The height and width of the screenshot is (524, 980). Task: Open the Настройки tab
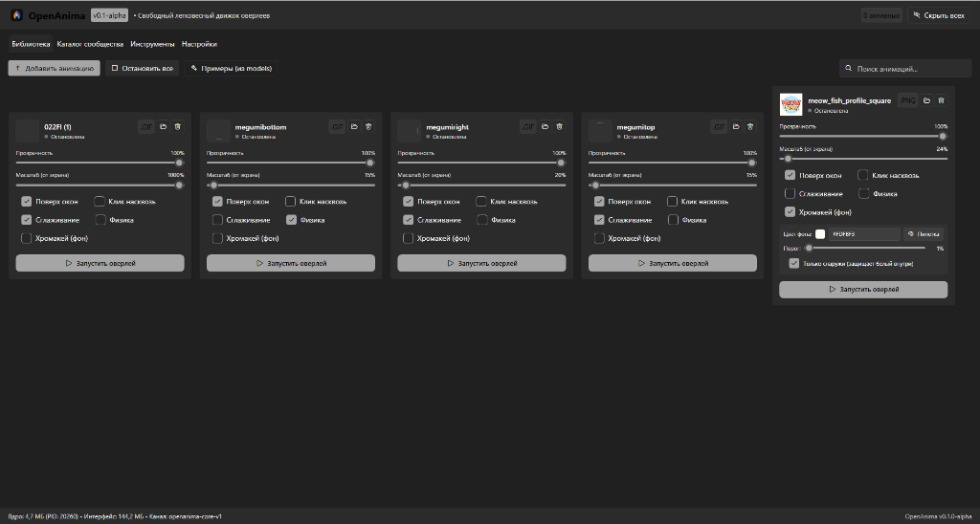click(199, 44)
